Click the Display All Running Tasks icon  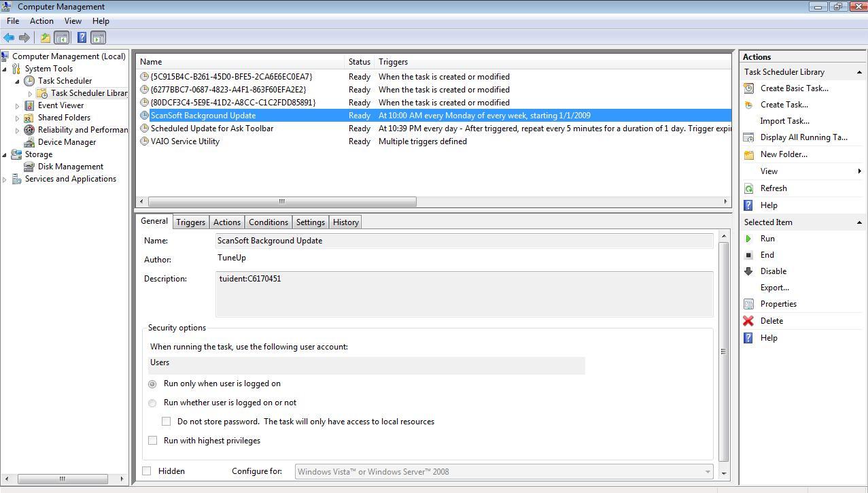pyautogui.click(x=748, y=137)
